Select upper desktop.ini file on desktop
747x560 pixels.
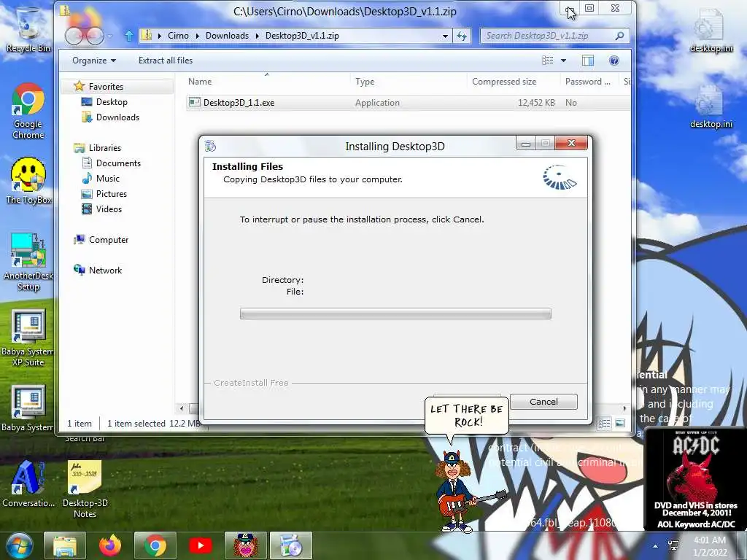[711, 30]
